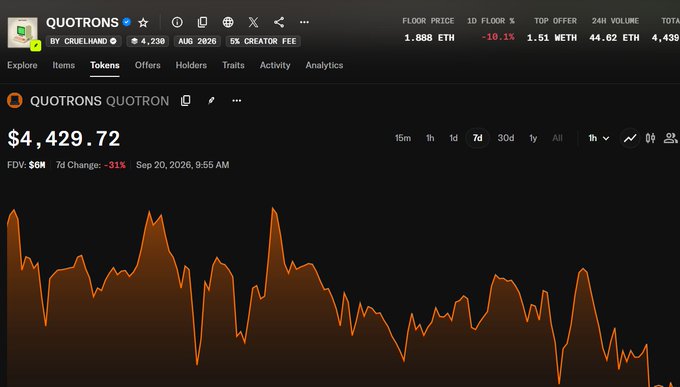Select the 1y chart range
This screenshot has height=387, width=680.
point(533,138)
